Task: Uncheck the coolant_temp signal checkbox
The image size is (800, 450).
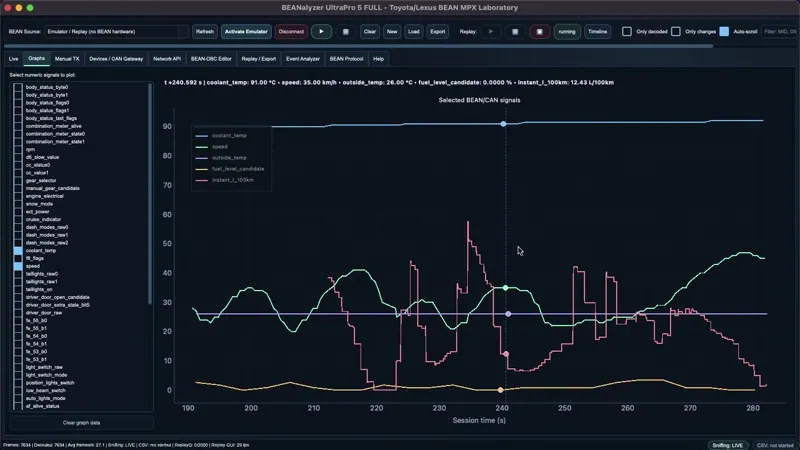Action: pyautogui.click(x=18, y=251)
